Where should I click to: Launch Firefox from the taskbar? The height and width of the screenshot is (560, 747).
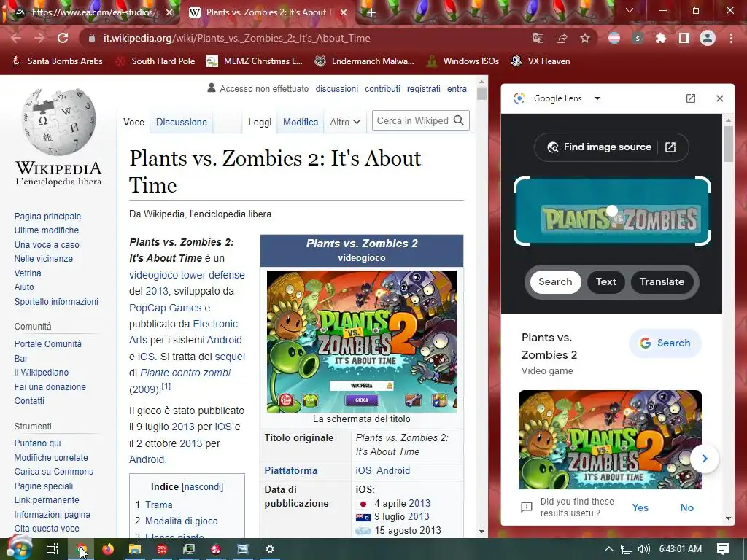(x=108, y=549)
